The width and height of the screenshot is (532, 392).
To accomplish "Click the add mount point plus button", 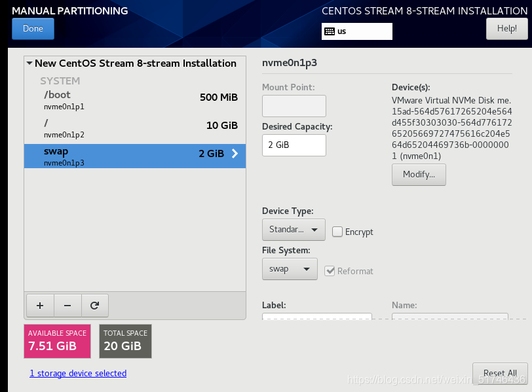I will [40, 306].
